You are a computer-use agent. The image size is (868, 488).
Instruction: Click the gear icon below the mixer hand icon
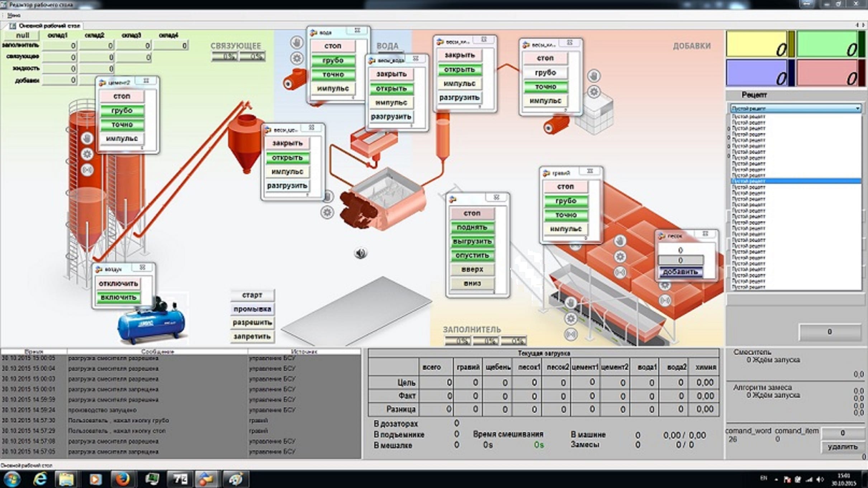(327, 212)
